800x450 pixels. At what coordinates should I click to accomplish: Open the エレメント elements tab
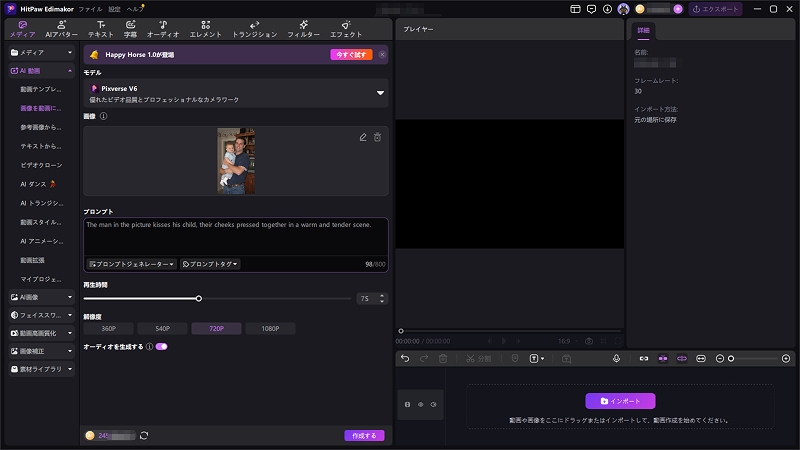tap(206, 29)
